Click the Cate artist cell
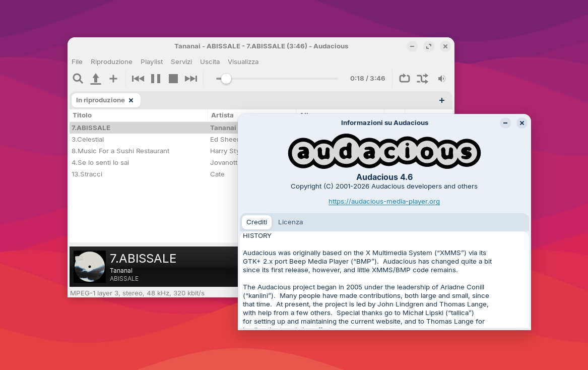The width and height of the screenshot is (588, 370). 217,174
